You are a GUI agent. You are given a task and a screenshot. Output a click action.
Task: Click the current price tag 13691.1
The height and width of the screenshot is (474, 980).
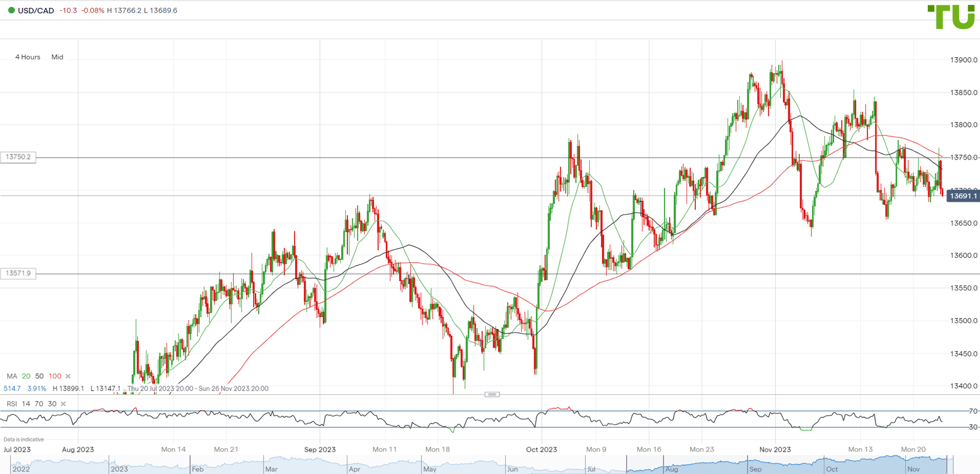click(x=963, y=196)
